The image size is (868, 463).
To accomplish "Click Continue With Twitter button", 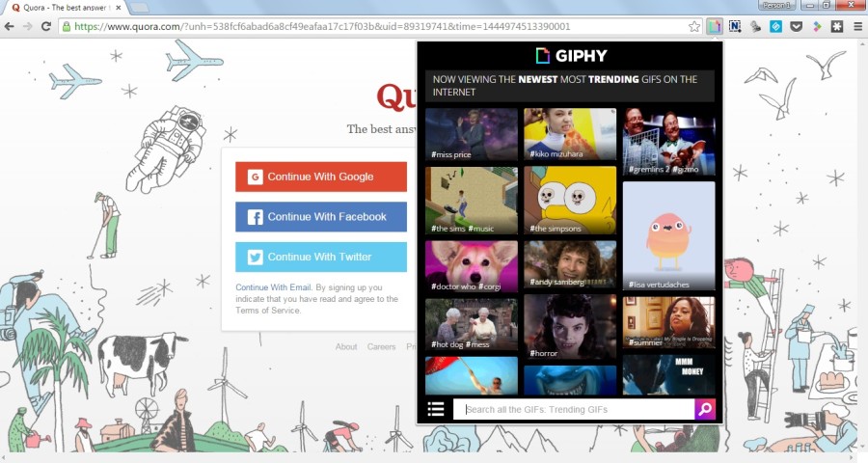I will [321, 257].
